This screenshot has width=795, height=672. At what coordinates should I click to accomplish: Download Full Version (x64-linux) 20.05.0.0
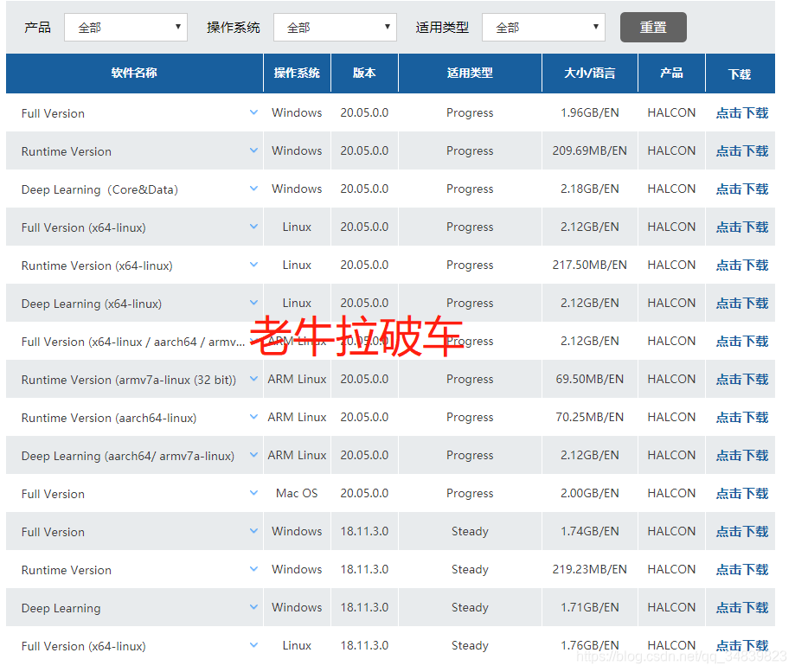(x=741, y=227)
